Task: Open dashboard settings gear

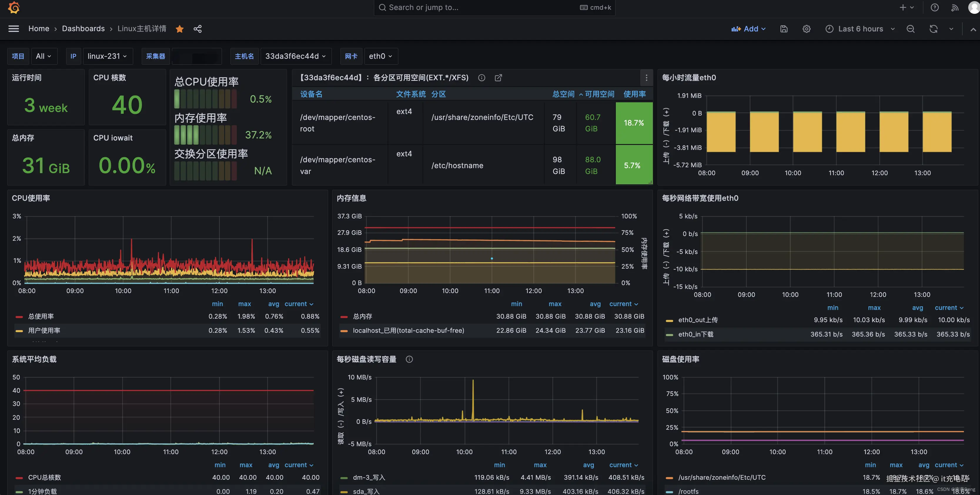Action: click(807, 29)
